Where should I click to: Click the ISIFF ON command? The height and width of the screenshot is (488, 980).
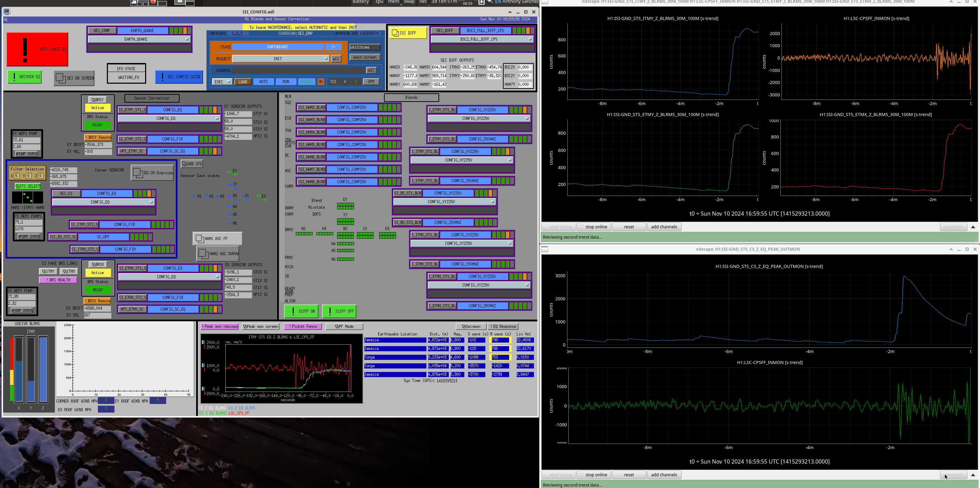[302, 311]
